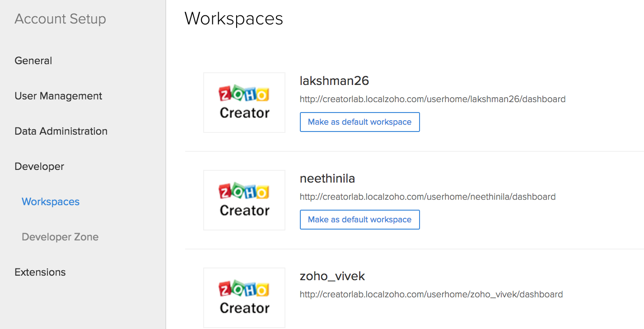
Task: Select Workspaces under Developer
Action: click(x=50, y=202)
